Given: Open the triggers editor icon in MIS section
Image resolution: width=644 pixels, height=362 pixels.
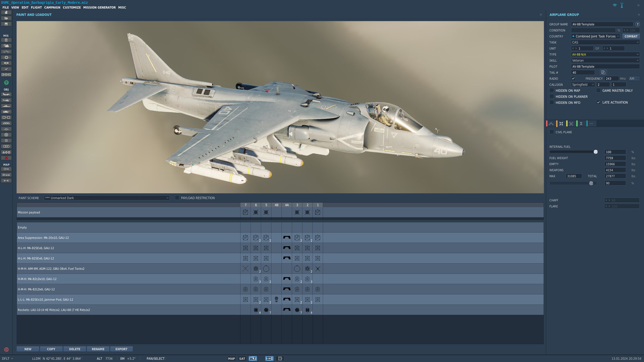Looking at the screenshot, I should pyautogui.click(x=6, y=52).
